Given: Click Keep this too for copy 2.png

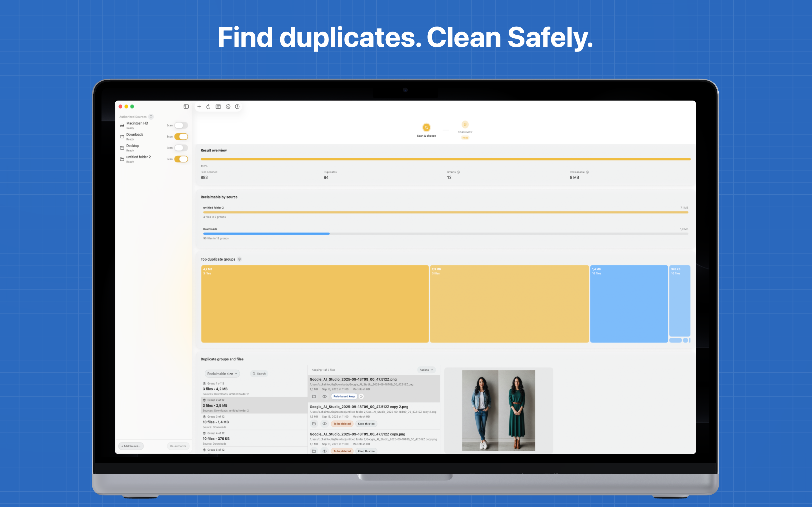Looking at the screenshot, I should tap(366, 424).
